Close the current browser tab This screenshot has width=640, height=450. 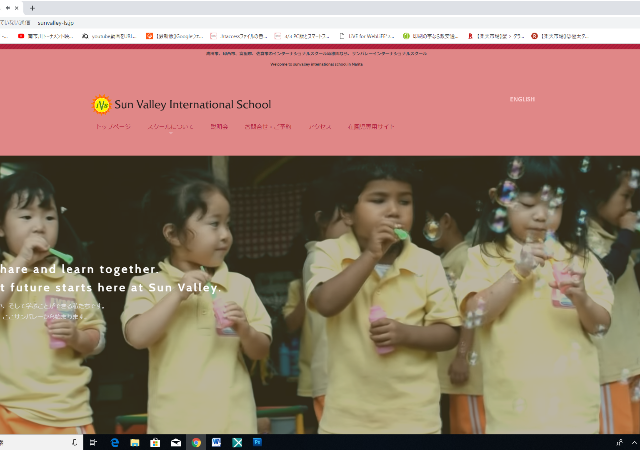(17, 8)
